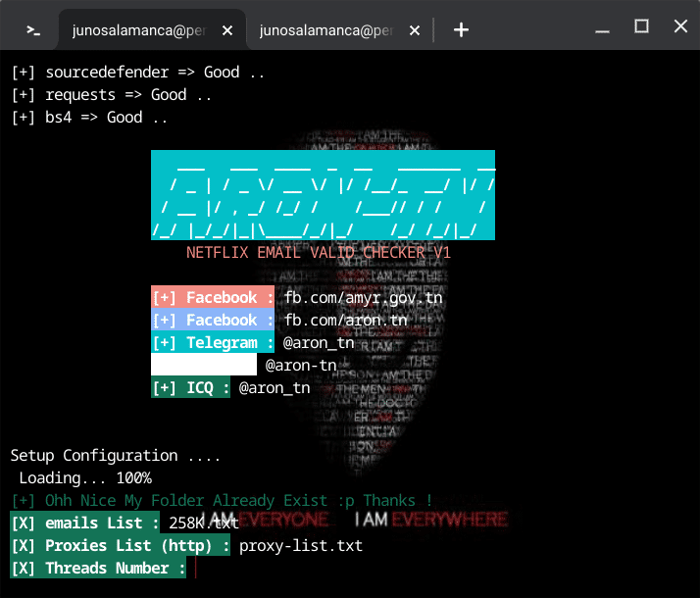This screenshot has width=700, height=598.
Task: Click 'Ohh Nice My Folder Already Exist' message
Action: (x=221, y=500)
